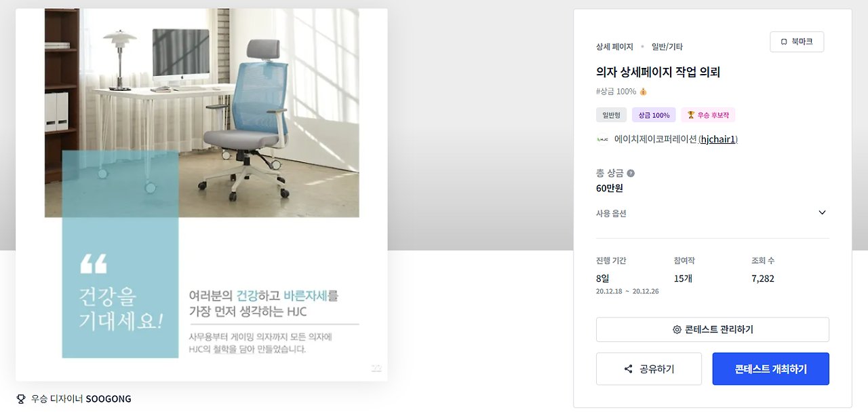Click the 일반형 gray tag

pyautogui.click(x=612, y=115)
